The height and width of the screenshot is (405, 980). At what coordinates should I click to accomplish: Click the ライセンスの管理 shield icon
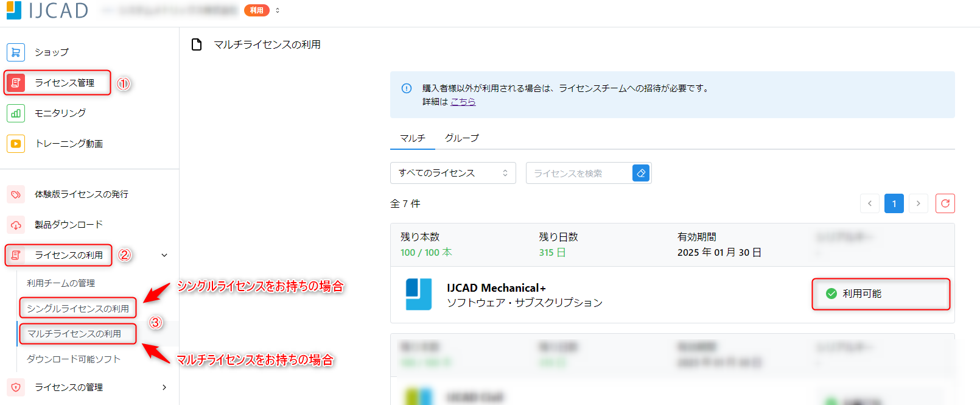pyautogui.click(x=16, y=387)
